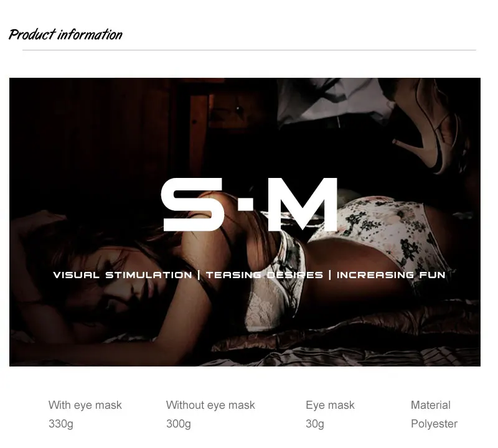Click the Product information heading
The width and height of the screenshot is (498, 448).
[65, 35]
